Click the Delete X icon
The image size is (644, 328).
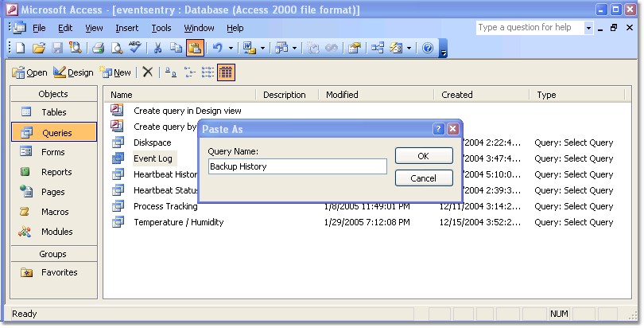tap(147, 72)
